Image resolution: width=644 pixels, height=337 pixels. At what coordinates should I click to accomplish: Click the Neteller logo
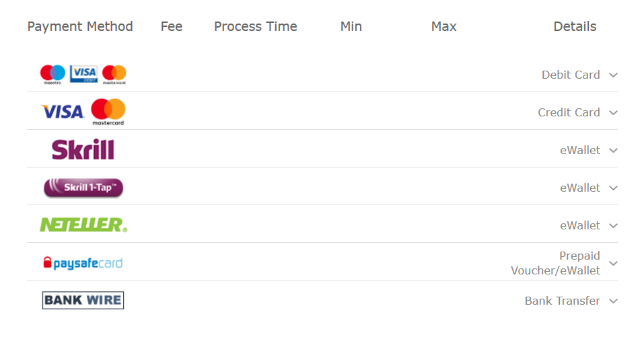(x=83, y=225)
